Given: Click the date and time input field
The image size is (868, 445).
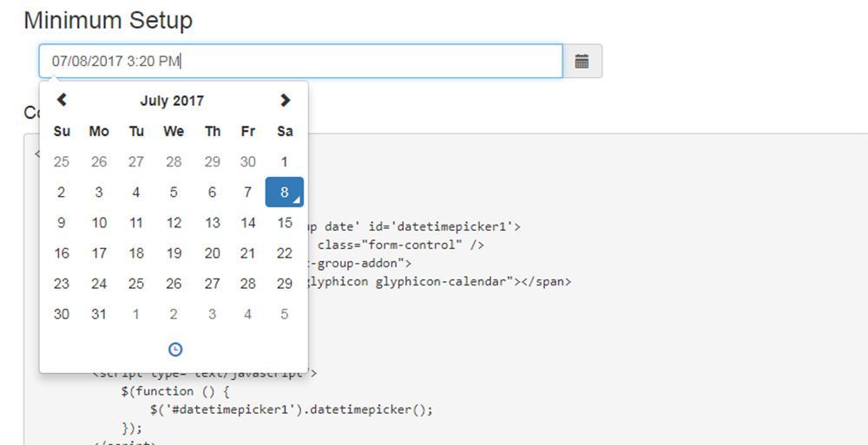Looking at the screenshot, I should [x=300, y=61].
